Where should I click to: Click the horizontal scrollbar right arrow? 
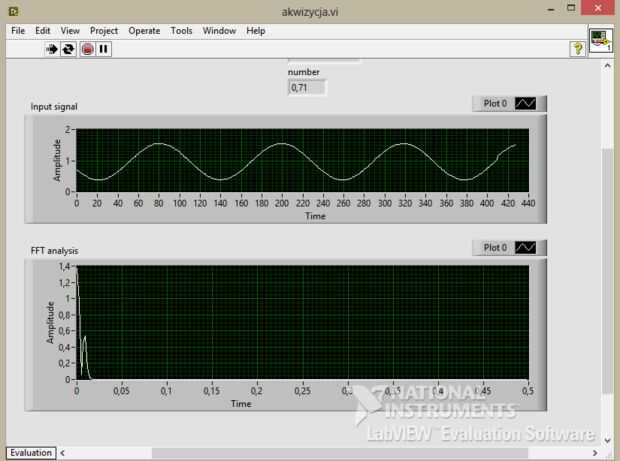point(595,453)
